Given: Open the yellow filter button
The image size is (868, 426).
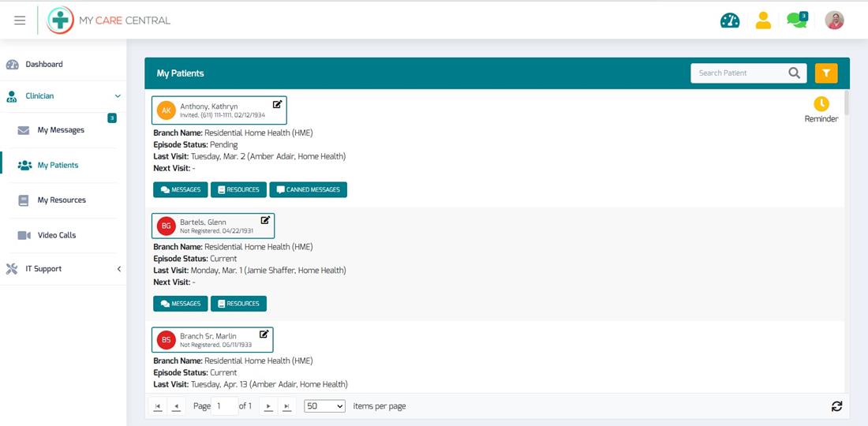Looking at the screenshot, I should [x=826, y=73].
